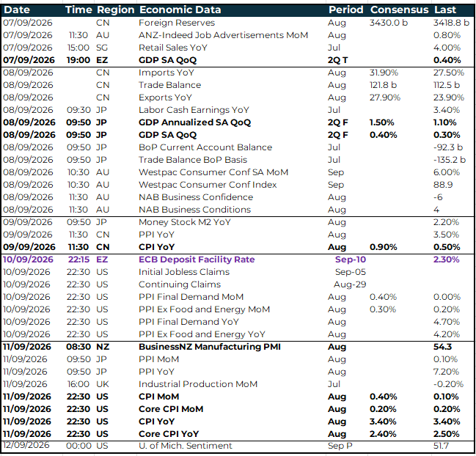Viewport: 476px width, 456px height.
Task: Click the 'Region' column header
Action: pyautogui.click(x=116, y=10)
